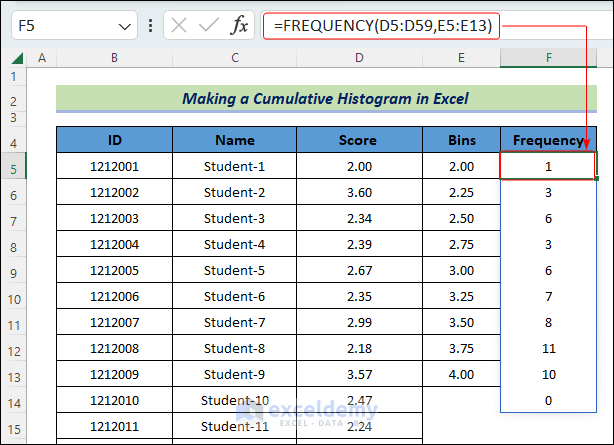Select the Student-5 name cell
Image resolution: width=614 pixels, height=445 pixels.
point(235,271)
